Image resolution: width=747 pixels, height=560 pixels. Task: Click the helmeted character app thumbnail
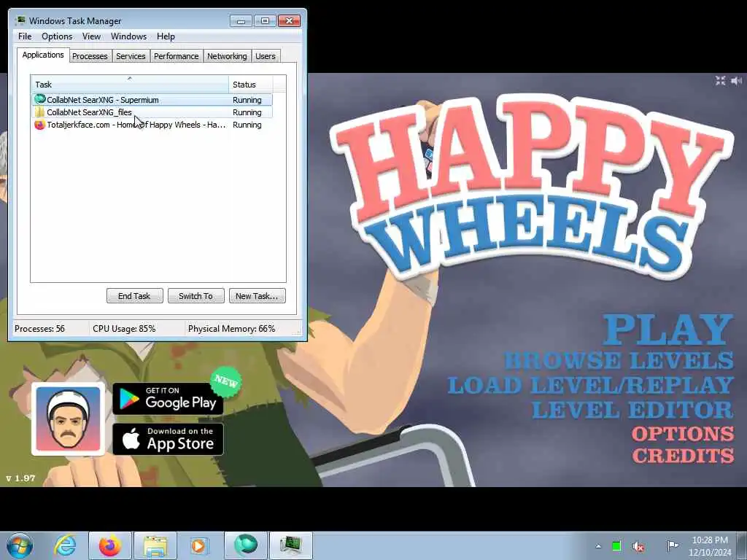point(68,419)
